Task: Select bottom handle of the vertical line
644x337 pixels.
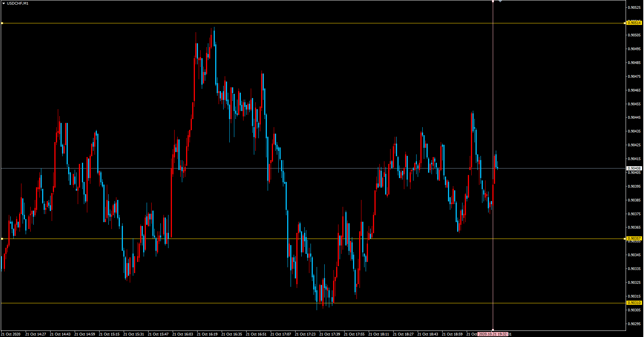Action: 493,329
